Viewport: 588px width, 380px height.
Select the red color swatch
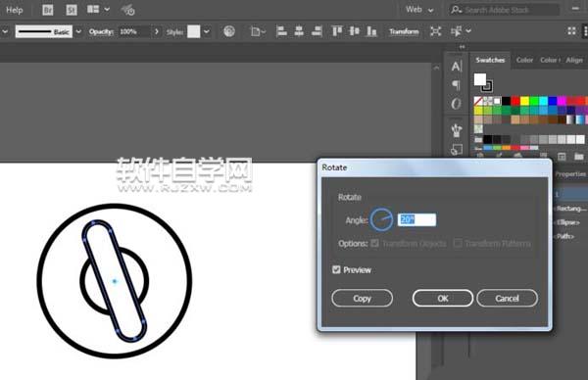[515, 101]
